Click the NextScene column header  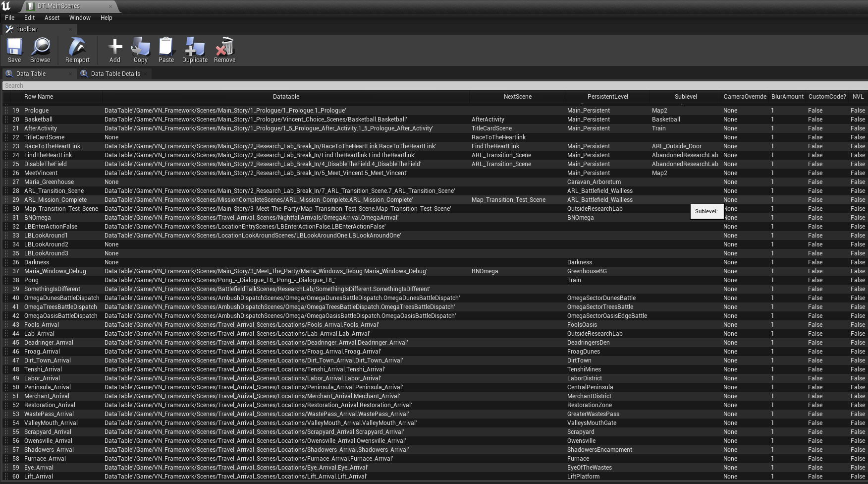(x=517, y=96)
